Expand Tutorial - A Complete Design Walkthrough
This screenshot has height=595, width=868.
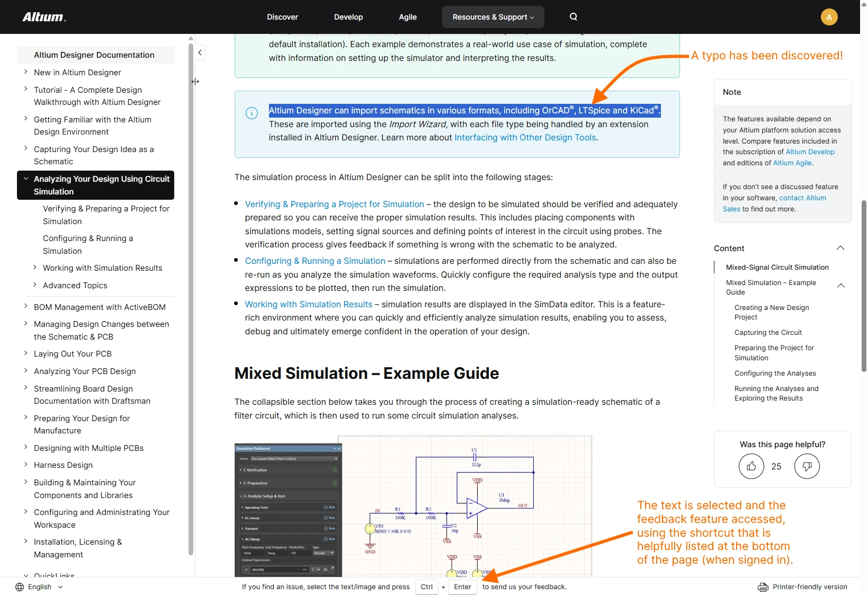(25, 89)
